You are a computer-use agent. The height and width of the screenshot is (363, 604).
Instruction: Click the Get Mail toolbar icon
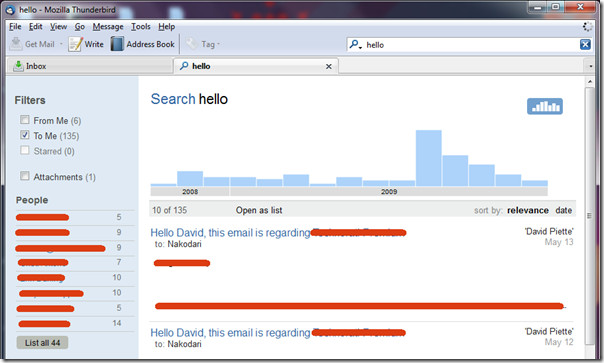point(16,44)
